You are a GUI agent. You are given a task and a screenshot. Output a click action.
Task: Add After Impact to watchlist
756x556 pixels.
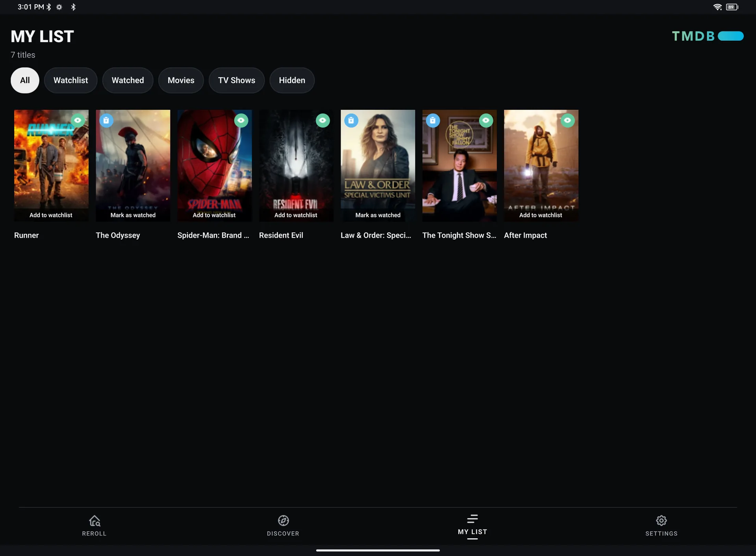541,215
